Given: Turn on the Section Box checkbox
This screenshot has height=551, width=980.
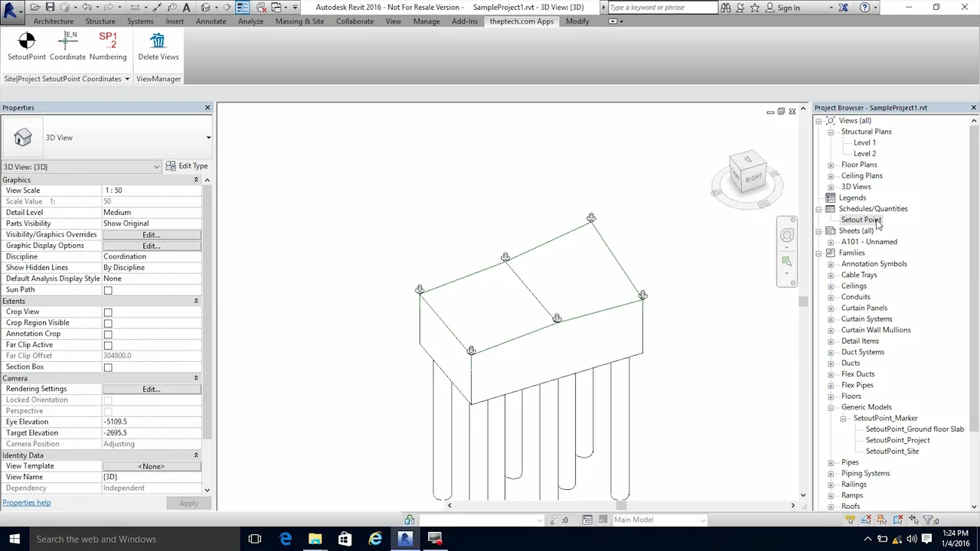Looking at the screenshot, I should (108, 367).
